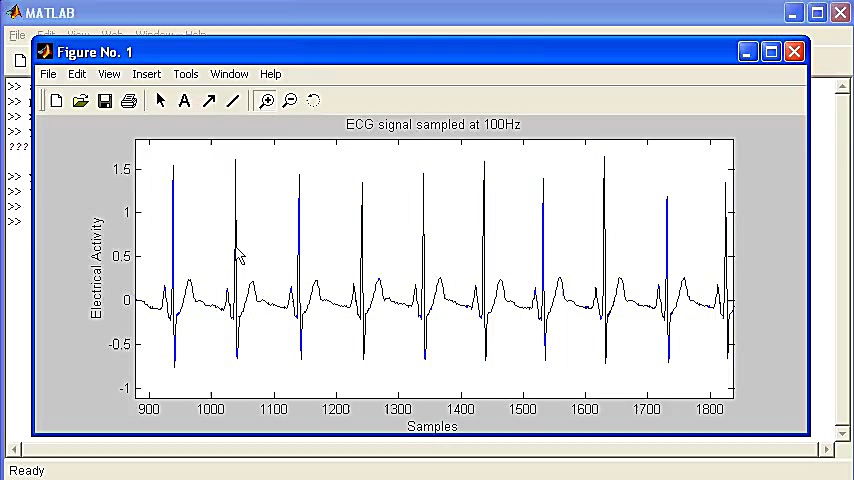The image size is (854, 480).
Task: Minimize the main MATLAB window
Action: point(794,13)
